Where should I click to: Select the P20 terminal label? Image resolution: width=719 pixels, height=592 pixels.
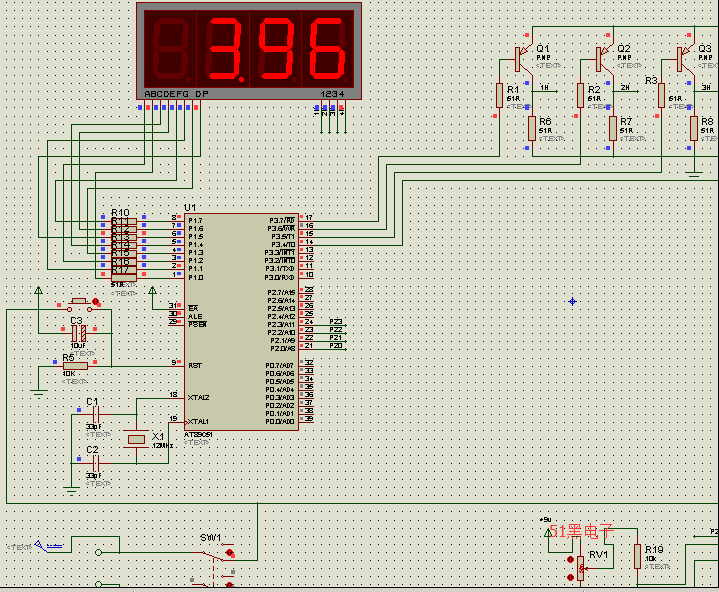click(x=336, y=345)
